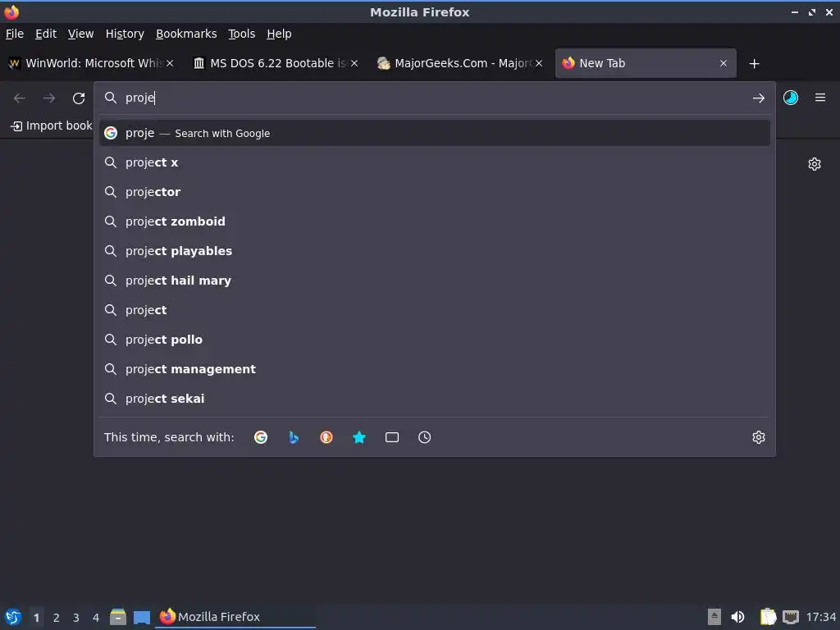Image resolution: width=840 pixels, height=630 pixels.
Task: Open the Tools menu
Action: pyautogui.click(x=241, y=34)
